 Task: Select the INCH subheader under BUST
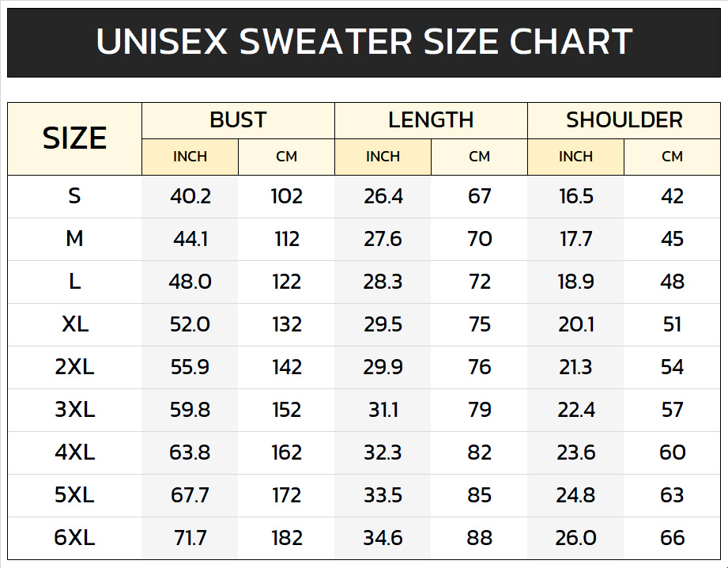coord(190,157)
